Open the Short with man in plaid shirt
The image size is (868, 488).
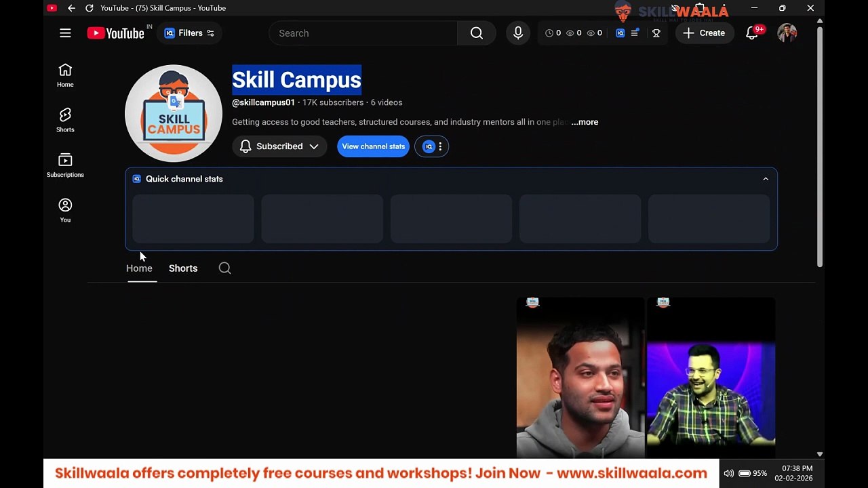click(x=711, y=378)
